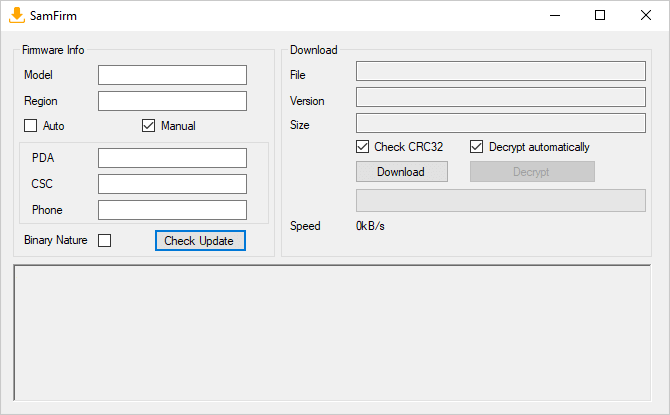The image size is (670, 415).
Task: Click the Phone input field
Action: [x=172, y=210]
